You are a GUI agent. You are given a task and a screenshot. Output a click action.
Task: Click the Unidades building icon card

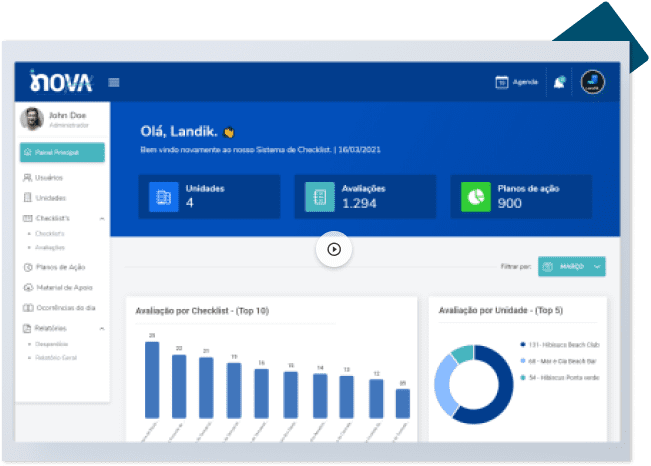[163, 196]
